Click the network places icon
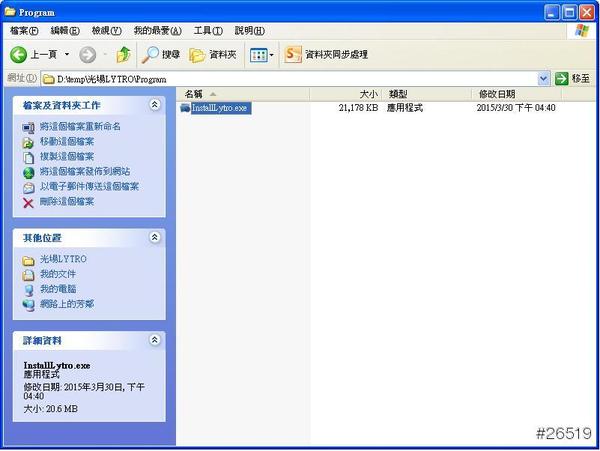The width and height of the screenshot is (600, 451). click(x=28, y=305)
